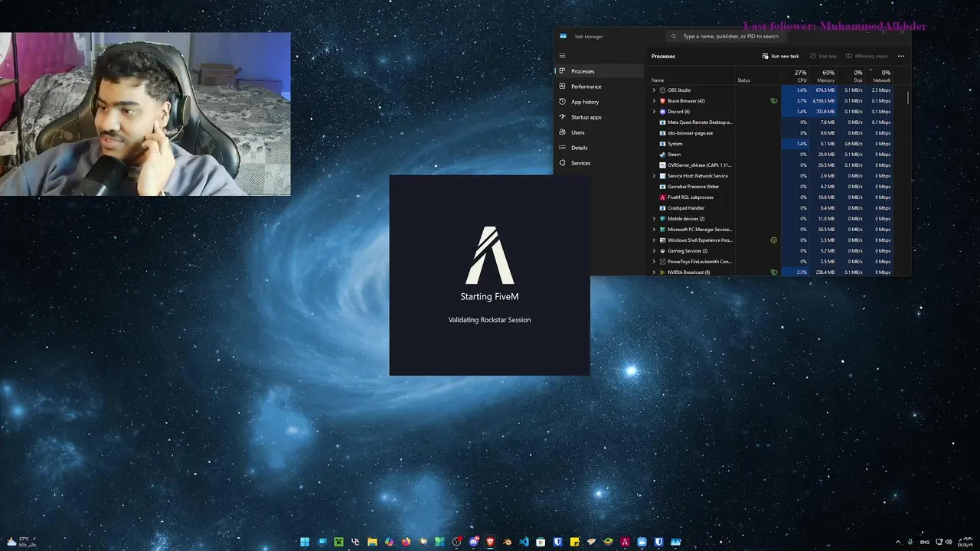Expand the Gaming Services (2) group
This screenshot has height=551, width=980.
coord(654,251)
